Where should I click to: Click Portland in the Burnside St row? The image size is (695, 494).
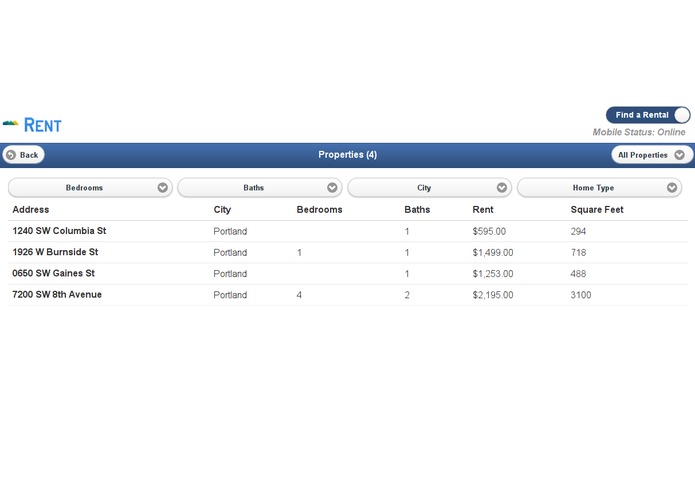click(x=230, y=253)
